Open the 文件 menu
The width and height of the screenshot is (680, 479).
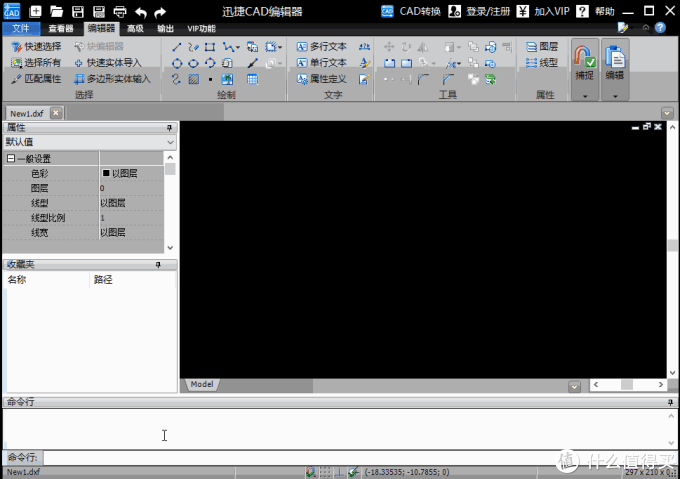click(x=20, y=29)
